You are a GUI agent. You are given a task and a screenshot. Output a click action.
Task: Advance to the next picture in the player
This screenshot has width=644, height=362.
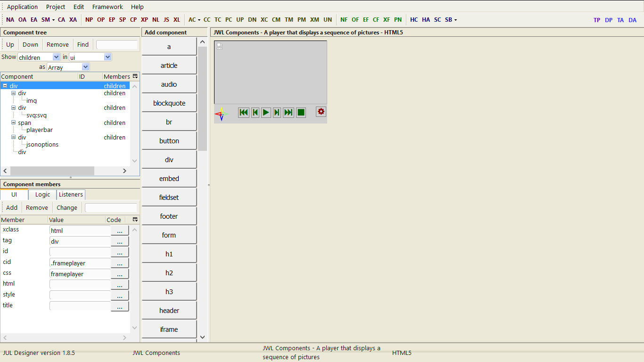click(277, 112)
